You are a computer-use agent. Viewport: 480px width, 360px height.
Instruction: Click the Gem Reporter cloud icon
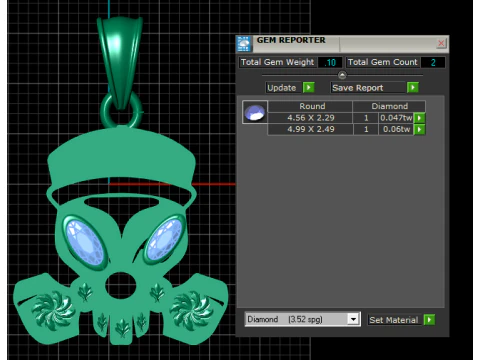coord(244,44)
